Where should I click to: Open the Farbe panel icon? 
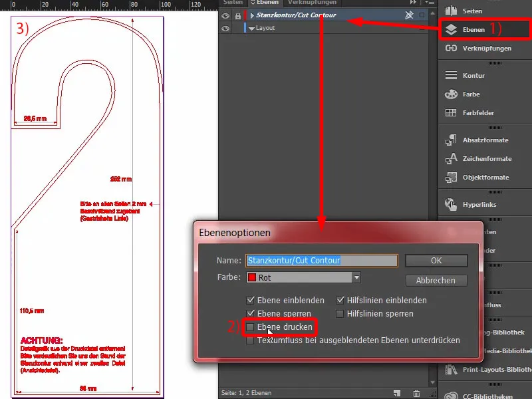click(x=451, y=94)
